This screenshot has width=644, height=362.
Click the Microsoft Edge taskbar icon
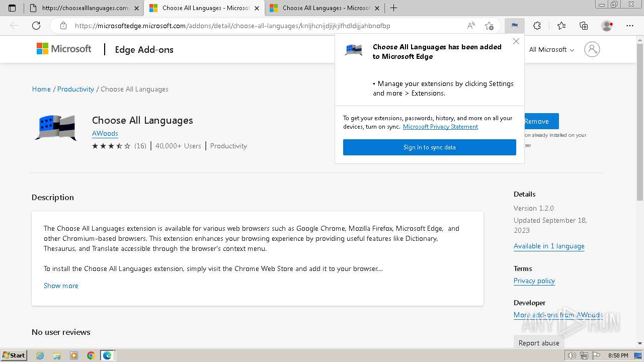coord(107,355)
